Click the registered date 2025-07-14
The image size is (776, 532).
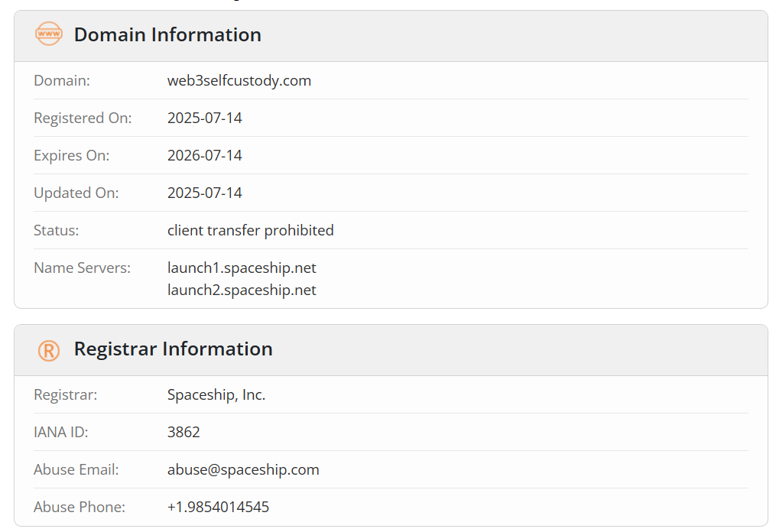click(x=204, y=118)
